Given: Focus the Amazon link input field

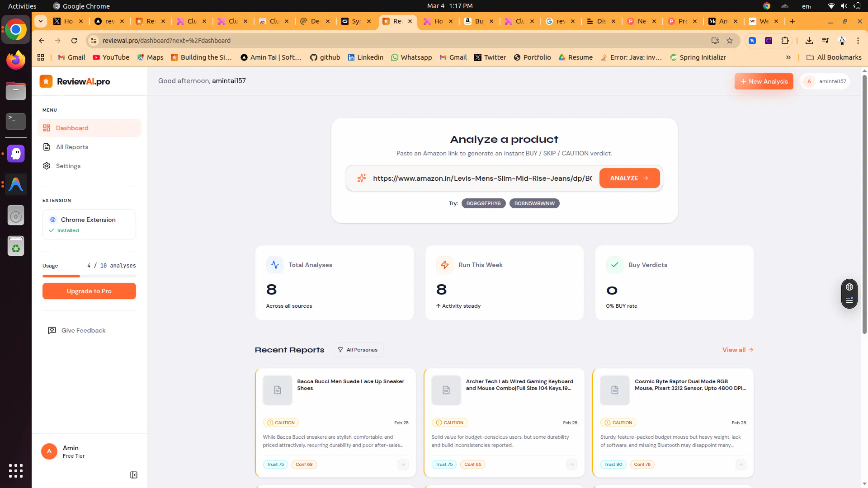Looking at the screenshot, I should (482, 178).
